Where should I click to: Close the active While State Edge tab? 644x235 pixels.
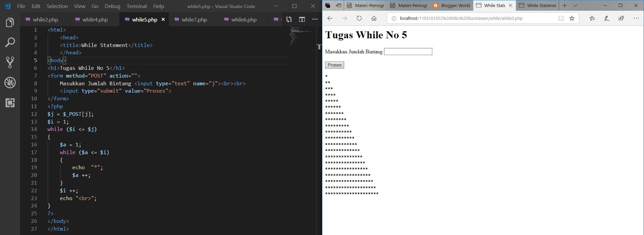coord(510,5)
